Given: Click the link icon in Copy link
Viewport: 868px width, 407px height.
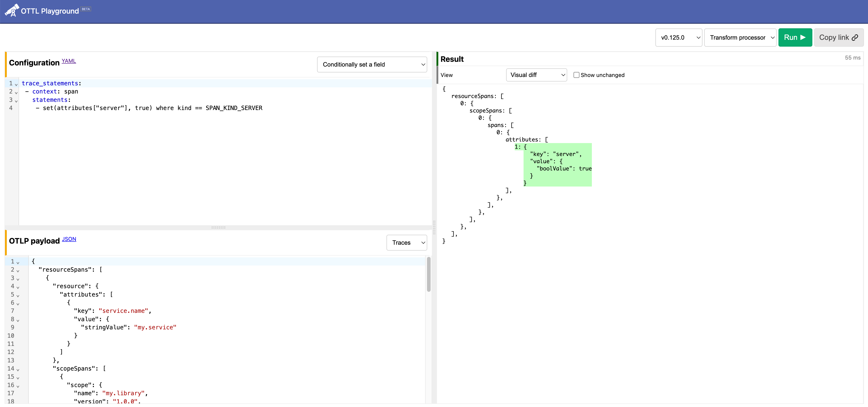Looking at the screenshot, I should (x=855, y=38).
